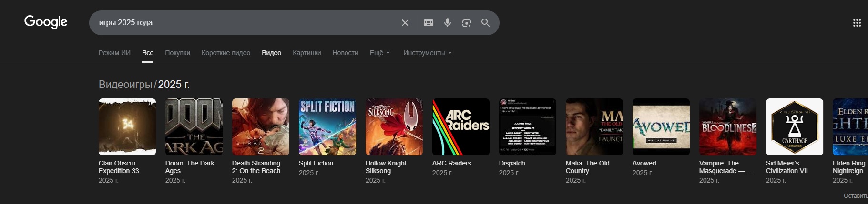Image resolution: width=868 pixels, height=204 pixels.
Task: Click the Оставить feedback link
Action: pos(856,196)
